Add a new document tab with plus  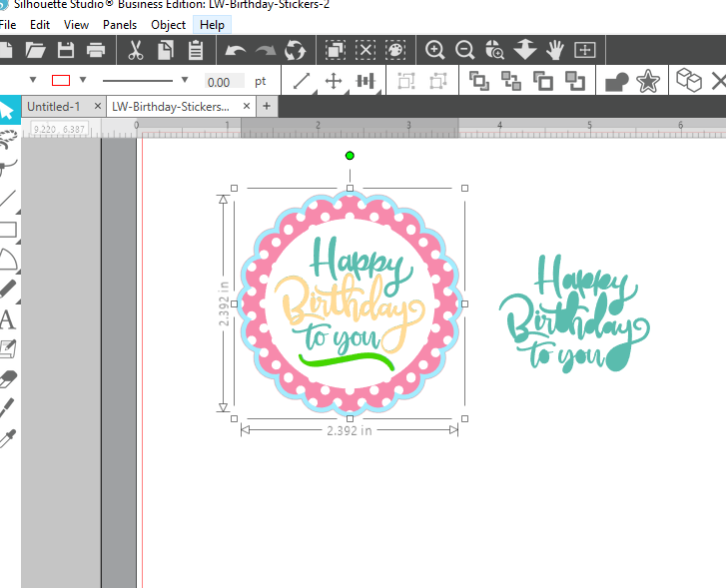point(266,106)
